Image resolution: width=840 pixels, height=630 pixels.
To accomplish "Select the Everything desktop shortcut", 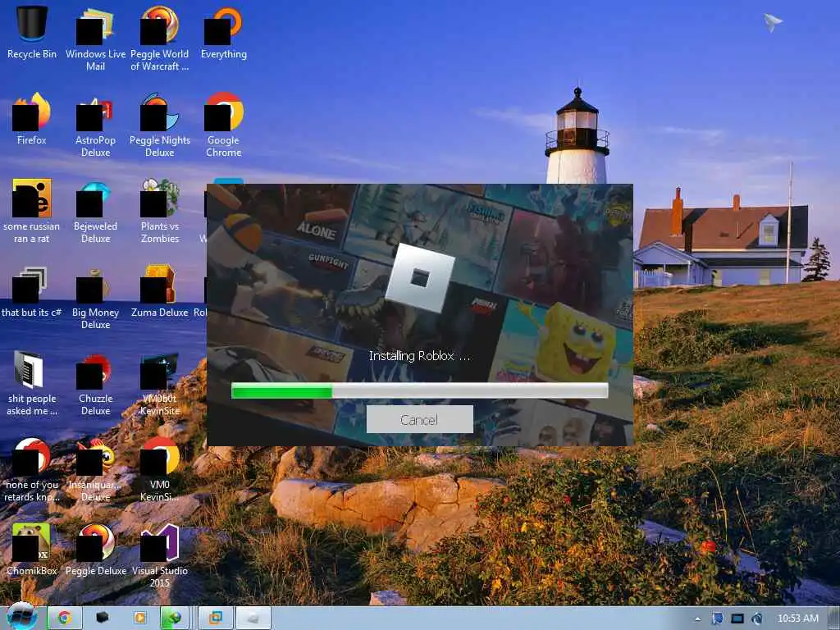I will point(224,32).
